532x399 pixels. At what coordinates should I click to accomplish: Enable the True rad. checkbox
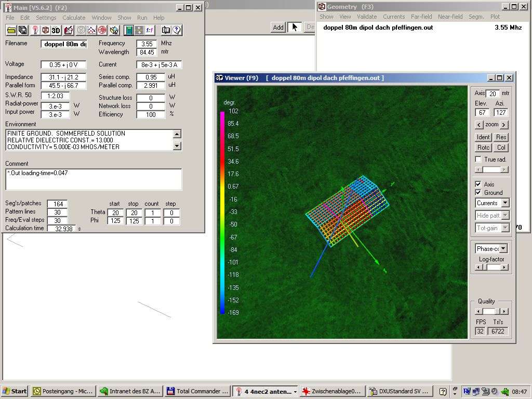pos(478,159)
